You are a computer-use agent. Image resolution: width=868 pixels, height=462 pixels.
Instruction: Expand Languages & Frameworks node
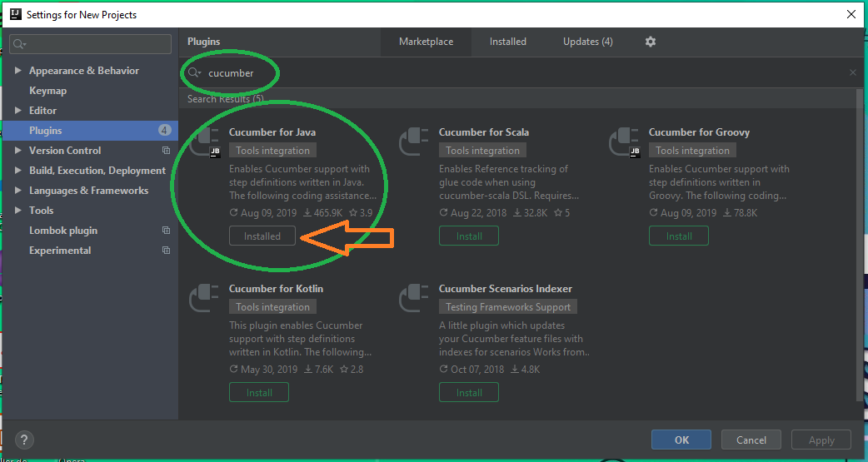[18, 191]
